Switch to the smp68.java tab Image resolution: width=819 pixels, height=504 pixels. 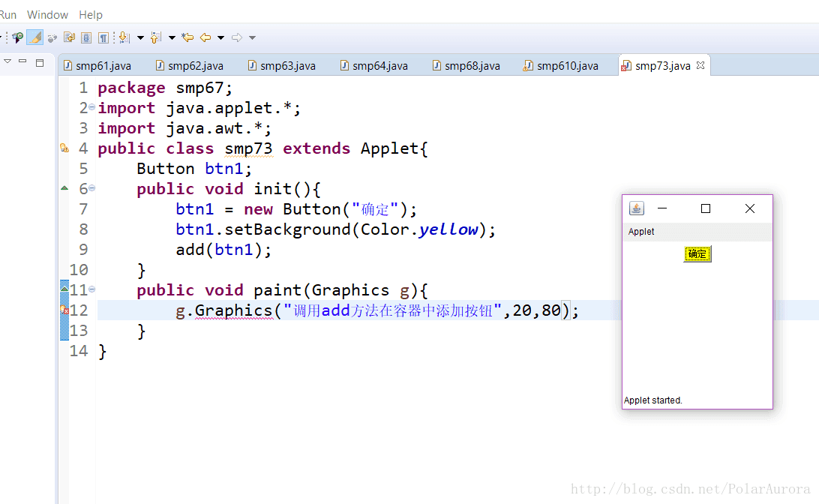[466, 66]
